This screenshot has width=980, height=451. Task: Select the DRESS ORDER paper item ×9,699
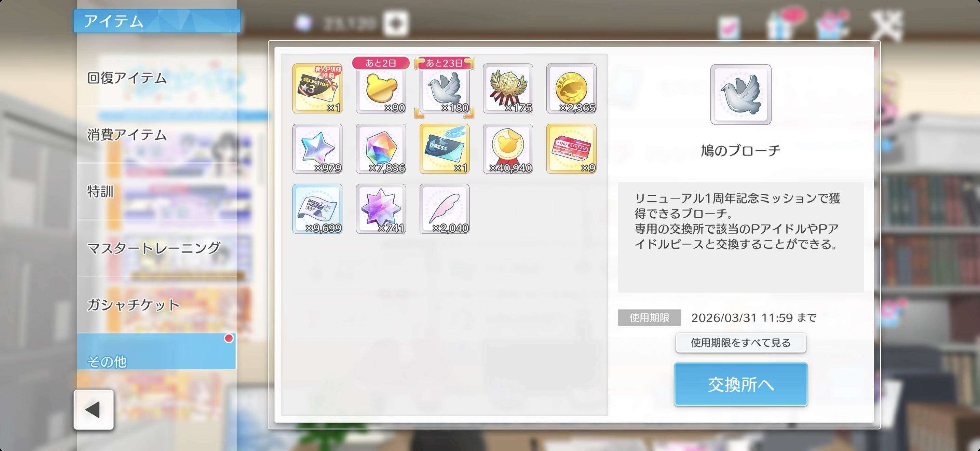click(317, 209)
